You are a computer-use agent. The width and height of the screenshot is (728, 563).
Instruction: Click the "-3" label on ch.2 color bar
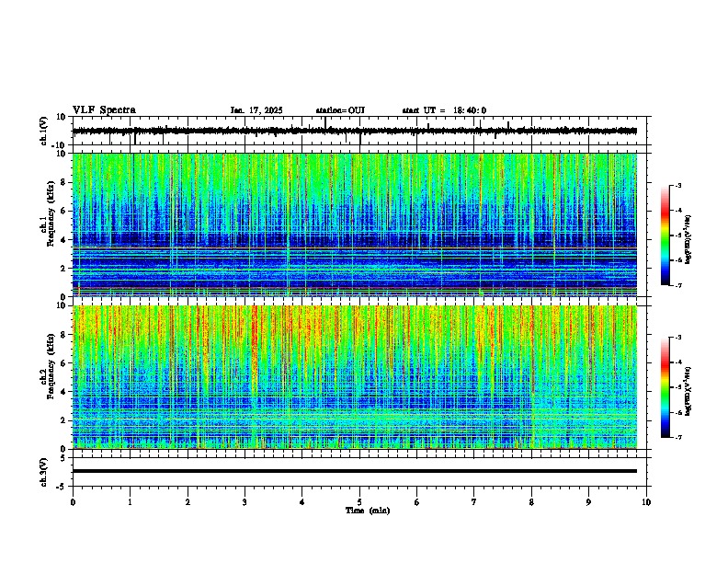[x=678, y=338]
